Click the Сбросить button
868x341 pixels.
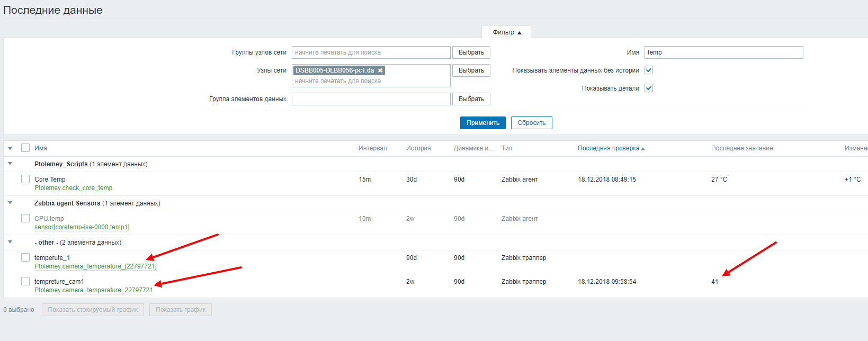coord(531,123)
